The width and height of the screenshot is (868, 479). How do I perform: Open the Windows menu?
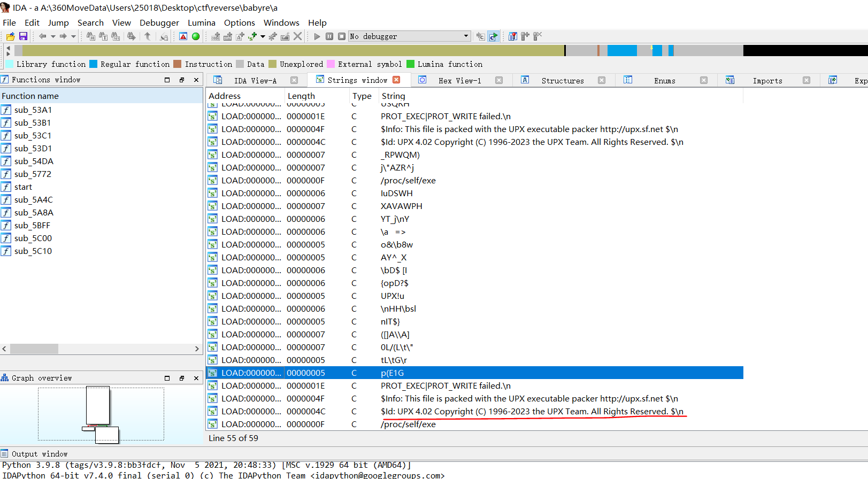281,22
